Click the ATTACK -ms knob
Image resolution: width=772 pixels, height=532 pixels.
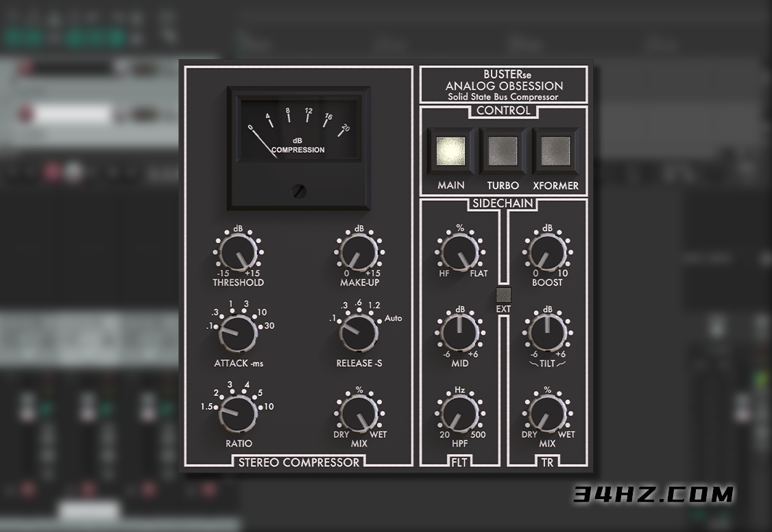(x=239, y=333)
